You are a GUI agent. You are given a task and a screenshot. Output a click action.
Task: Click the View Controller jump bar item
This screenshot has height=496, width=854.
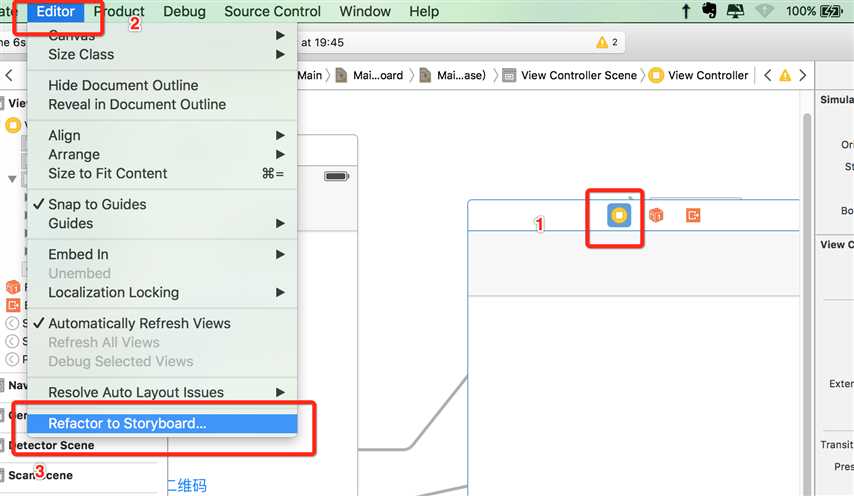click(699, 75)
